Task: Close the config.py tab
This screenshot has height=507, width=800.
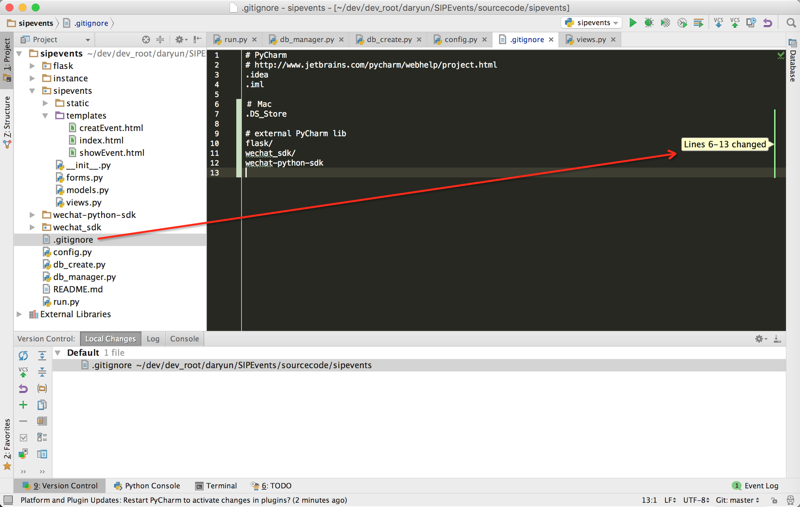Action: pyautogui.click(x=484, y=39)
